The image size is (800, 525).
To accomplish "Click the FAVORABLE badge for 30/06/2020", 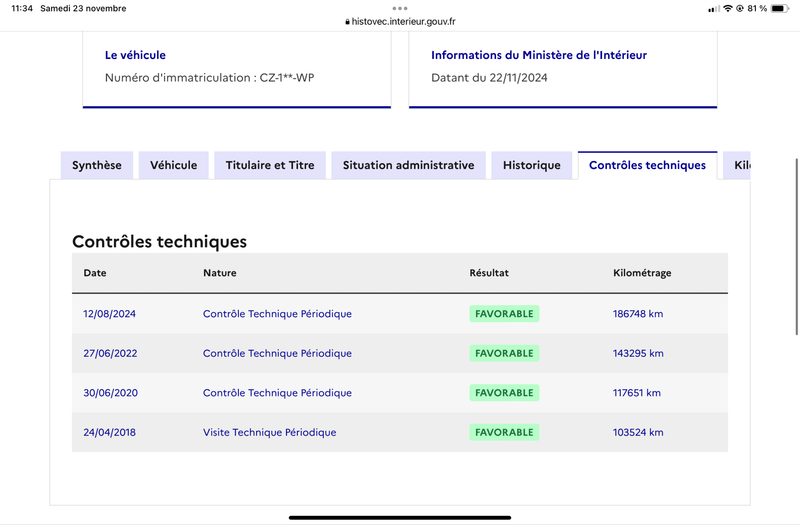I will tap(504, 393).
